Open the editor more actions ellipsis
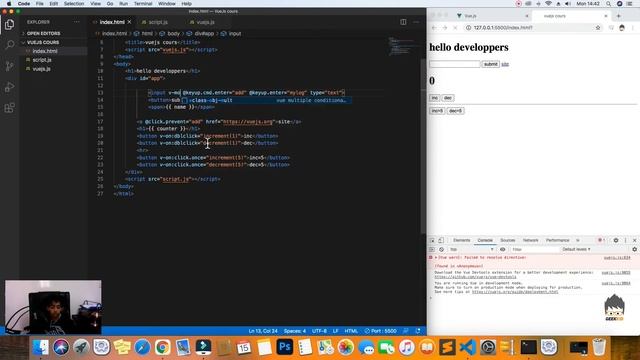 point(416,22)
